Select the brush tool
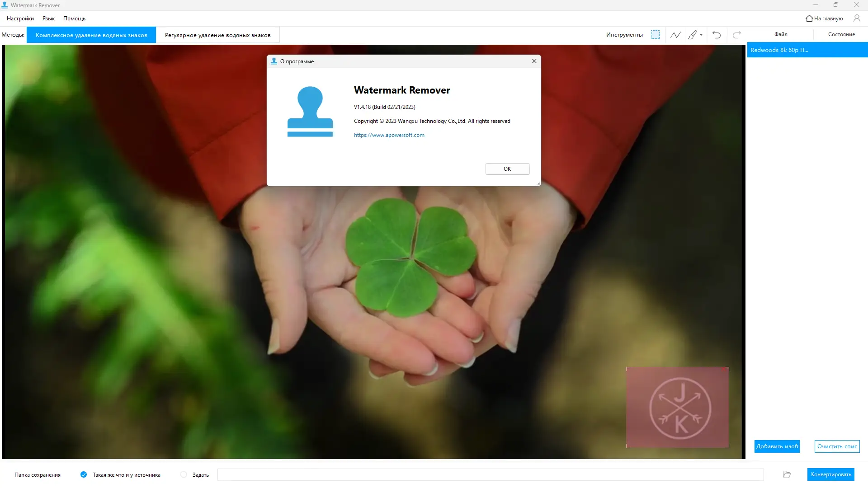This screenshot has height=488, width=868. coord(692,35)
